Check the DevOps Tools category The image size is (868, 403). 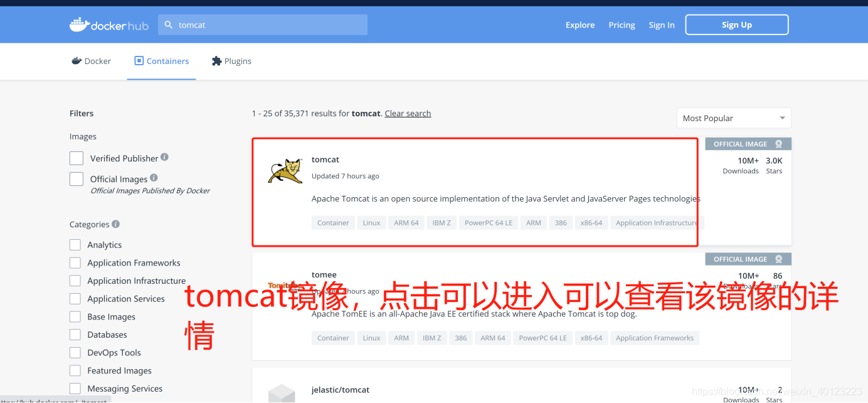[75, 352]
